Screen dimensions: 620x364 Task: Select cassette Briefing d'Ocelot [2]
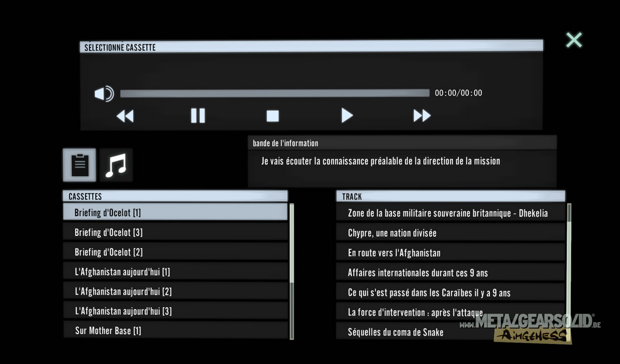click(175, 252)
